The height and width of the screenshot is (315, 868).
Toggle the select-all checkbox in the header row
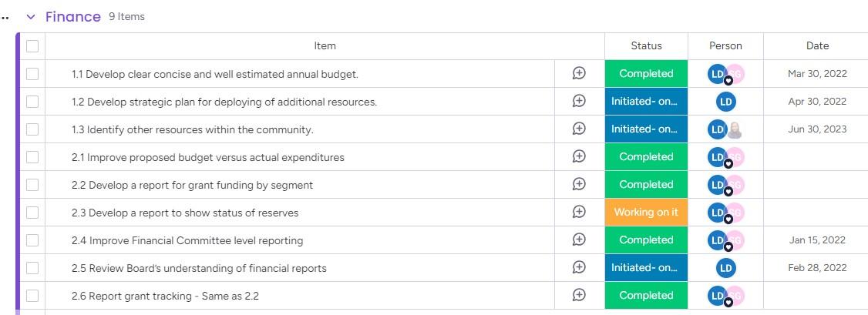[x=32, y=46]
